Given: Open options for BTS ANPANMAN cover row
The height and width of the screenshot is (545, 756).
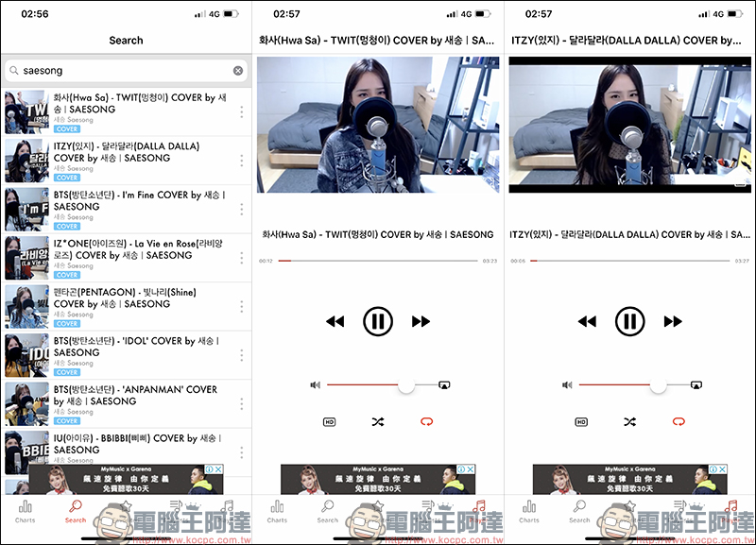Looking at the screenshot, I should [x=242, y=404].
